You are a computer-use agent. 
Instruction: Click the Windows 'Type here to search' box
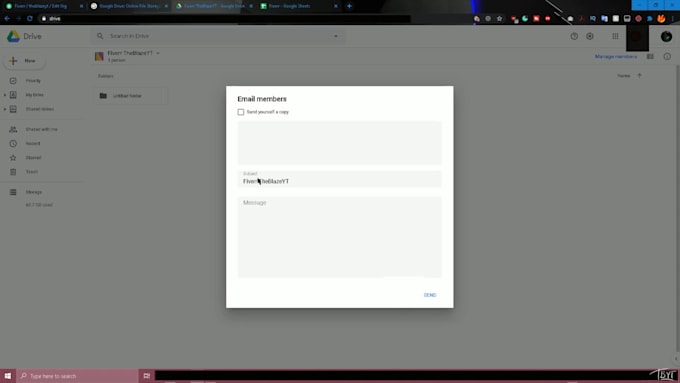tap(77, 376)
